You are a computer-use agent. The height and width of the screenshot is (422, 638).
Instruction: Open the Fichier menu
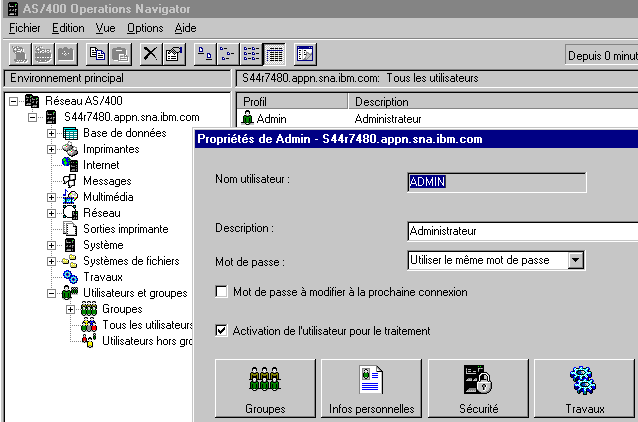coord(24,28)
